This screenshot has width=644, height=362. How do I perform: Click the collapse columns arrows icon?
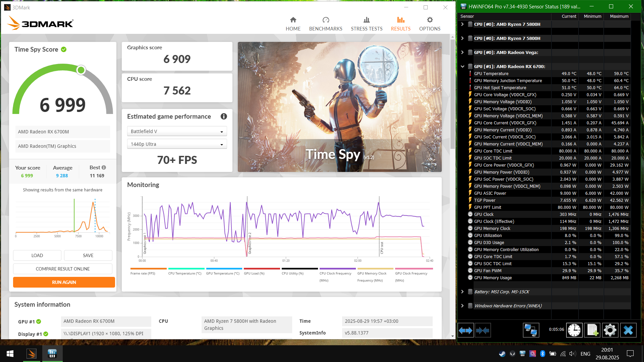coord(483,330)
